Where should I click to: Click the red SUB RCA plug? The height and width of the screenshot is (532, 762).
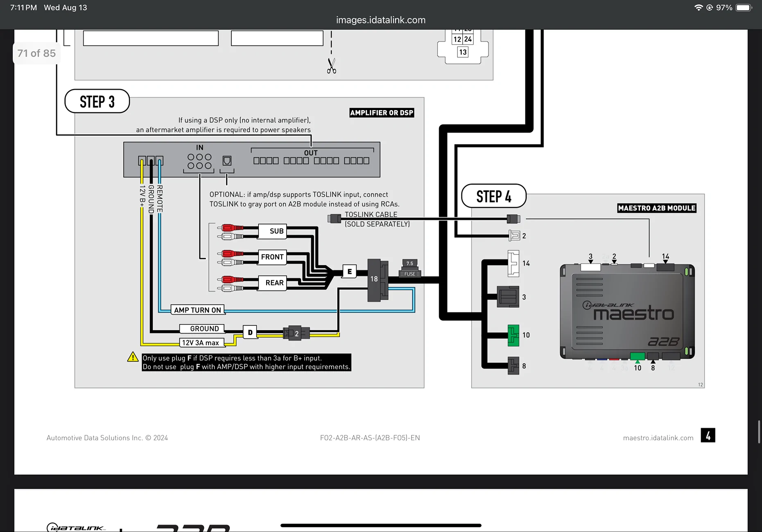[231, 228]
